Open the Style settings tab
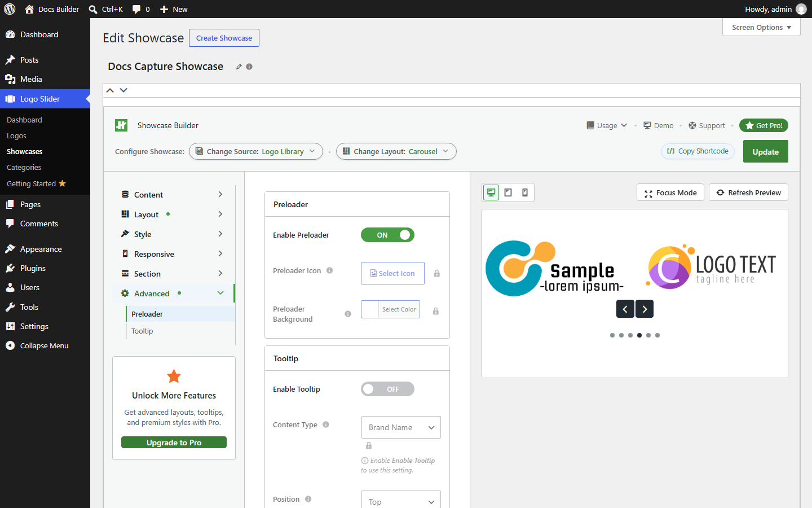Viewport: 812px width, 508px height. [174, 234]
